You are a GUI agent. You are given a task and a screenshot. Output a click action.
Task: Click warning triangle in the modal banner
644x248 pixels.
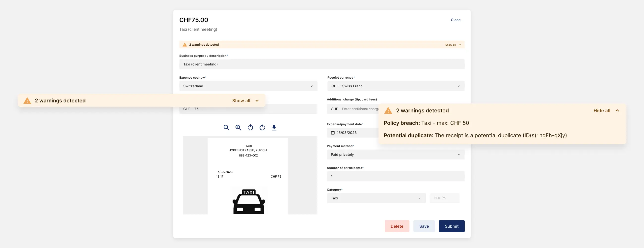click(185, 45)
